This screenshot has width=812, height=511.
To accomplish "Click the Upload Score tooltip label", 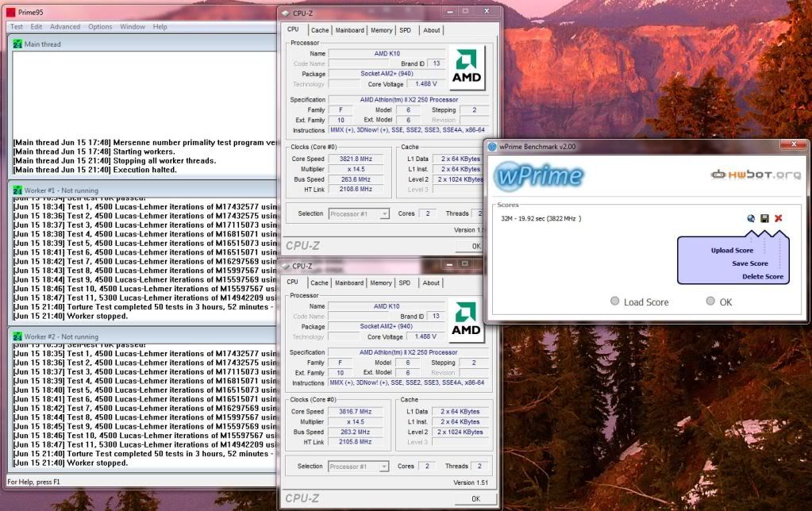I will [x=732, y=251].
